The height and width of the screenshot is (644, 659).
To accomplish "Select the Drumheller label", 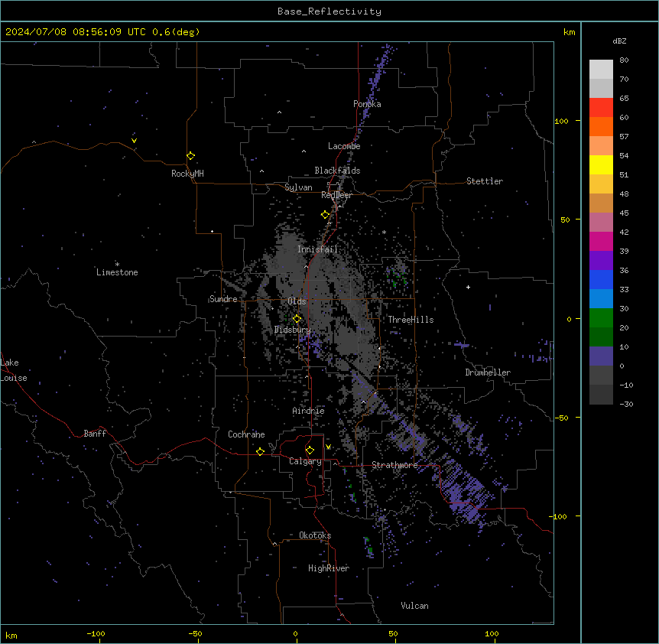I will [488, 372].
